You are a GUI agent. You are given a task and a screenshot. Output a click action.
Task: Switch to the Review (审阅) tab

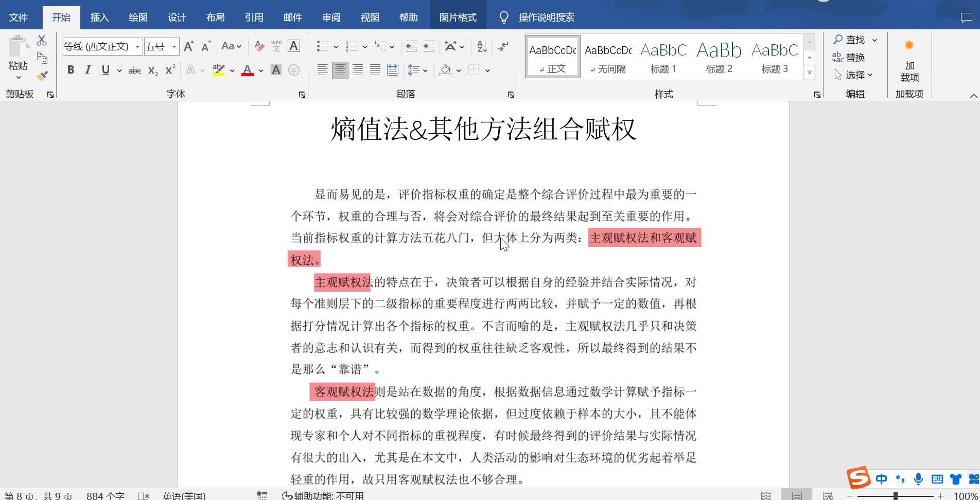pyautogui.click(x=331, y=17)
